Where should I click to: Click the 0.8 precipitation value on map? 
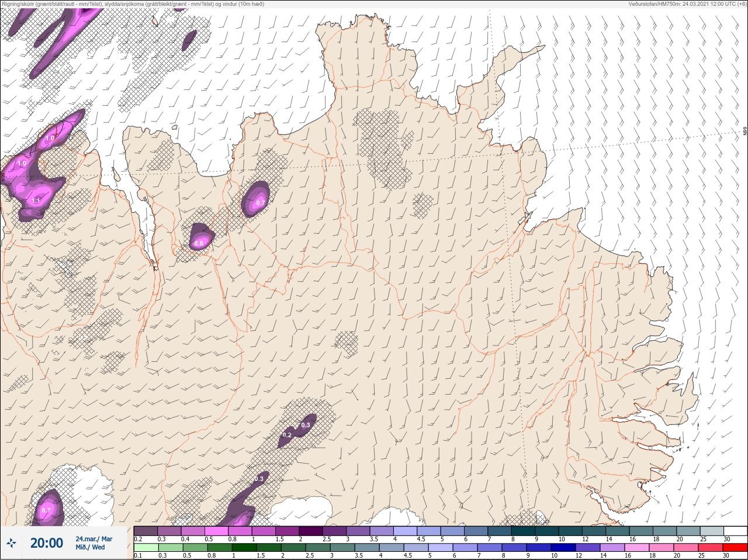199,244
